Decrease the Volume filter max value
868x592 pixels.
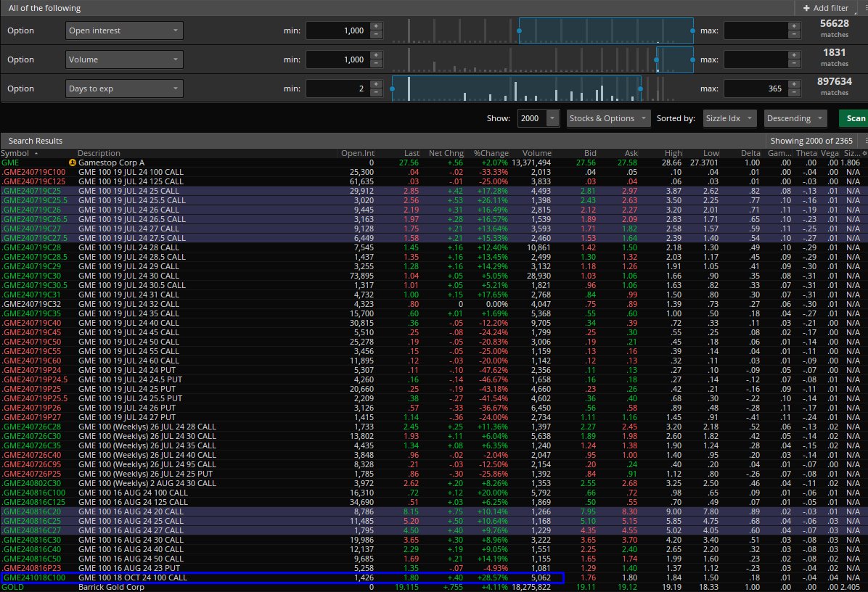click(x=795, y=63)
